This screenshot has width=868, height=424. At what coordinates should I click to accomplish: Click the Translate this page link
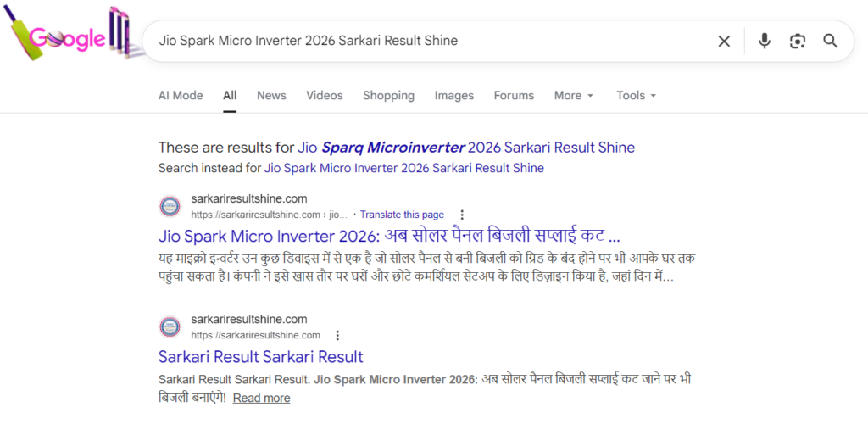click(x=402, y=215)
